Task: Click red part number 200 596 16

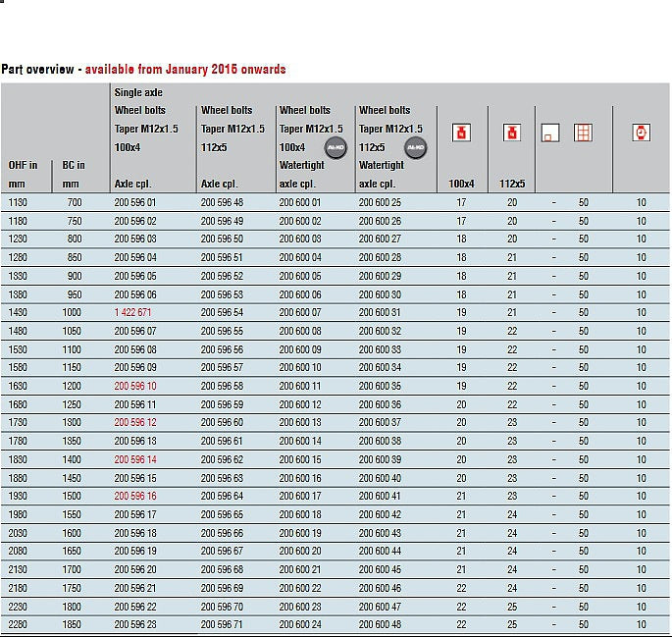Action: pyautogui.click(x=135, y=497)
